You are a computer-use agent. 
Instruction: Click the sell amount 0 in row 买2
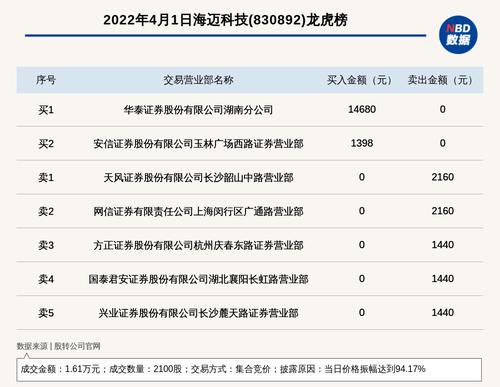(442, 143)
